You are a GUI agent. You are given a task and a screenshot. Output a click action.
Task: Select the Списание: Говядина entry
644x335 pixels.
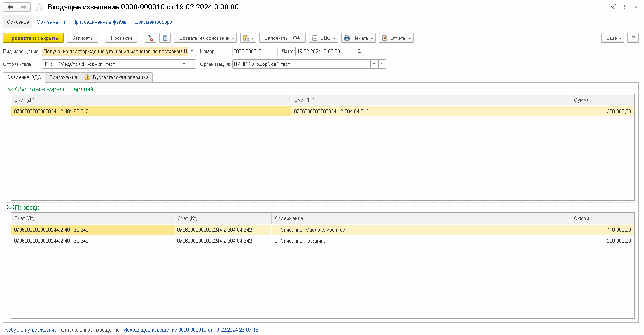tap(421, 241)
